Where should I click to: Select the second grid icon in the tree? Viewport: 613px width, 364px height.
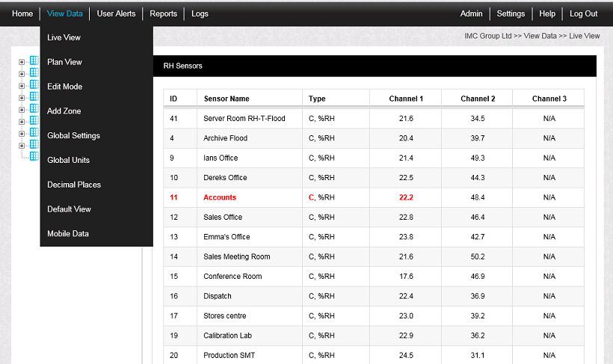pyautogui.click(x=34, y=73)
